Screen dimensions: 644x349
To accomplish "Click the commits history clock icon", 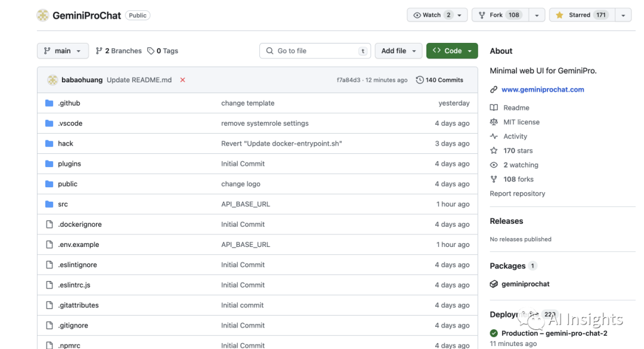I will point(420,80).
